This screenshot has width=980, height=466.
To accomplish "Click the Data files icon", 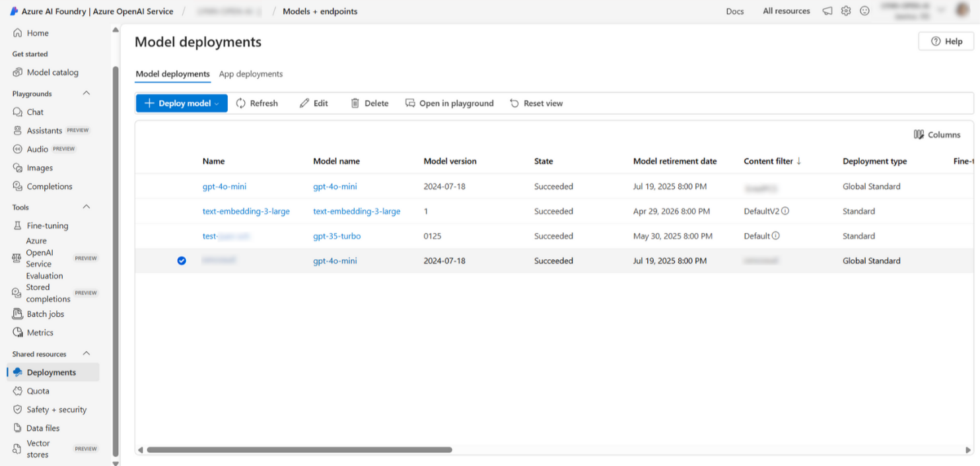I will (18, 428).
